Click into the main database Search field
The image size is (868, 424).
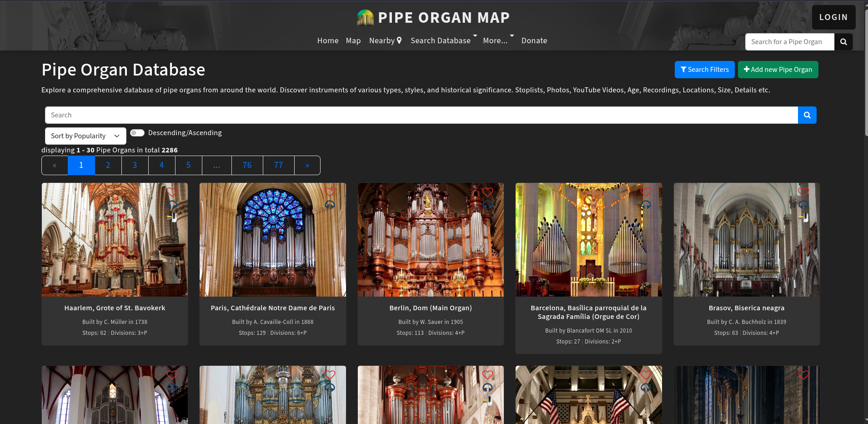(421, 115)
